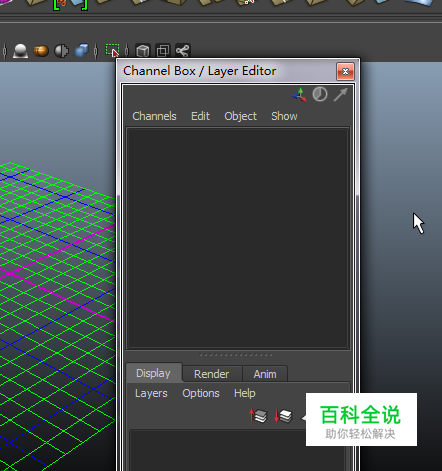Image resolution: width=442 pixels, height=471 pixels.
Task: Open the Channels menu
Action: [154, 116]
